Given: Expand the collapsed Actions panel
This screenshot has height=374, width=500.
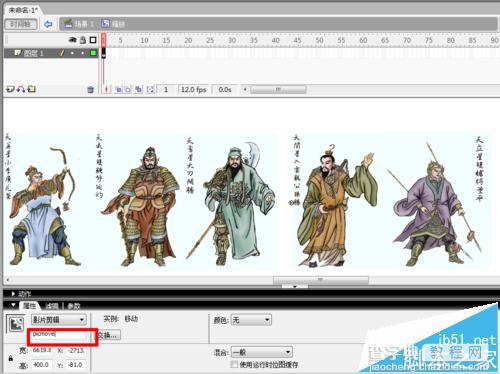Looking at the screenshot, I should click(x=13, y=294).
